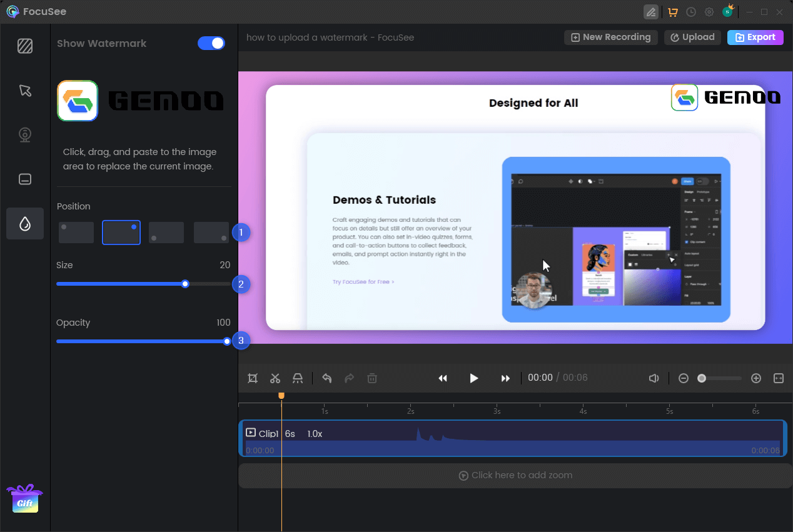793x532 pixels.
Task: Click the scissors cut tool
Action: coord(275,378)
